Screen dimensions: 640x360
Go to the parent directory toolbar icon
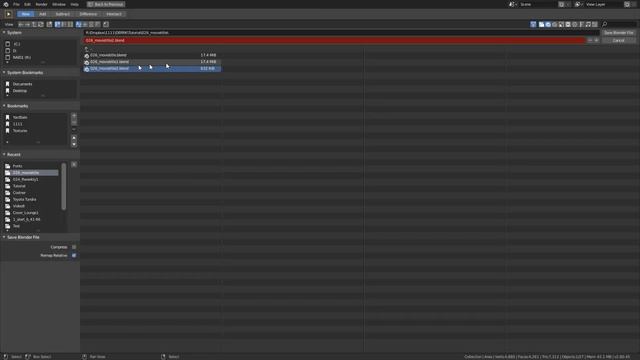point(34,24)
